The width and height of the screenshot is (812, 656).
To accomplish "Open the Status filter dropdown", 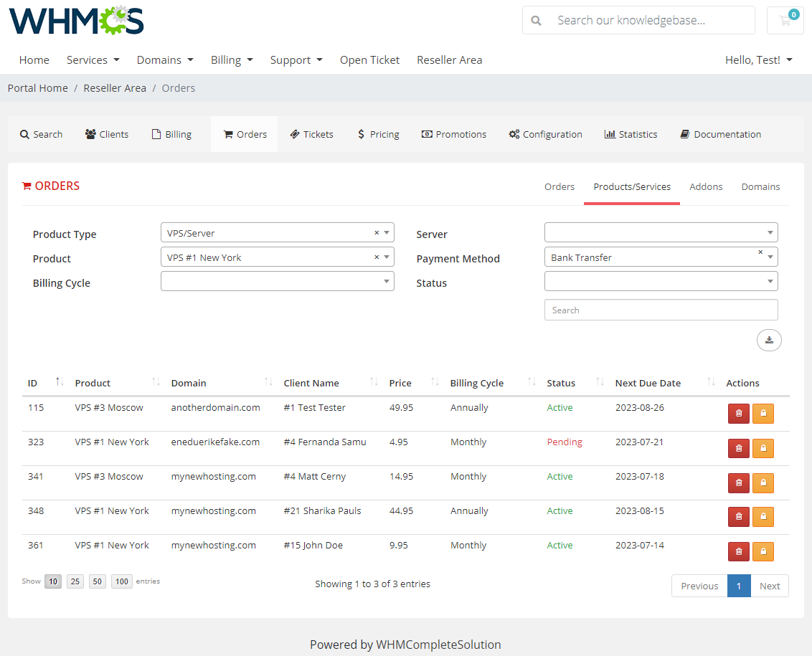I will tap(661, 281).
